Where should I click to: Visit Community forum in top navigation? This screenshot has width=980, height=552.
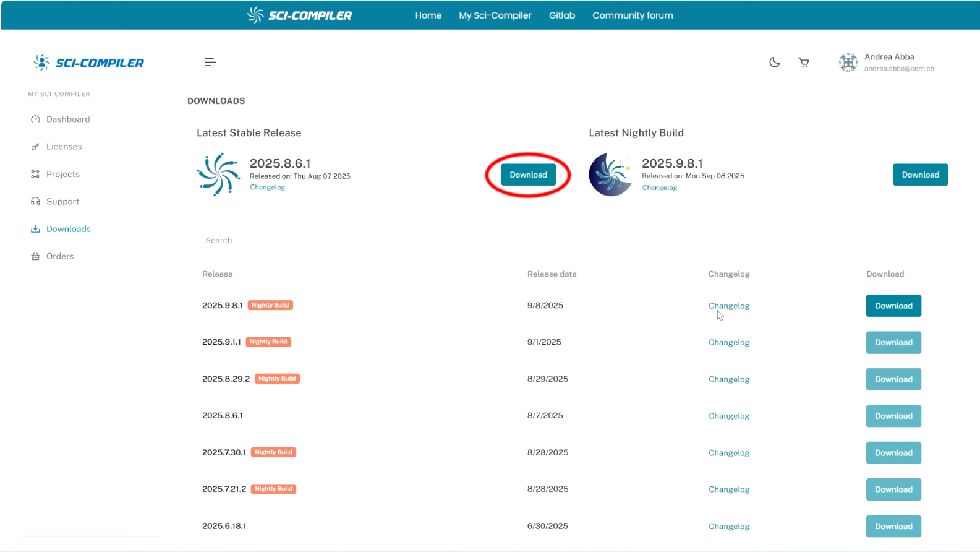click(633, 15)
